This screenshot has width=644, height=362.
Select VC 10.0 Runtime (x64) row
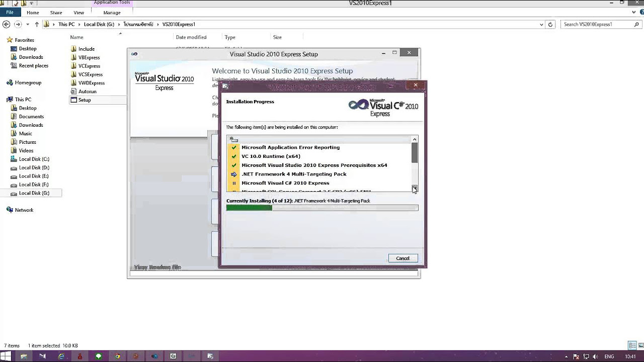pyautogui.click(x=319, y=156)
